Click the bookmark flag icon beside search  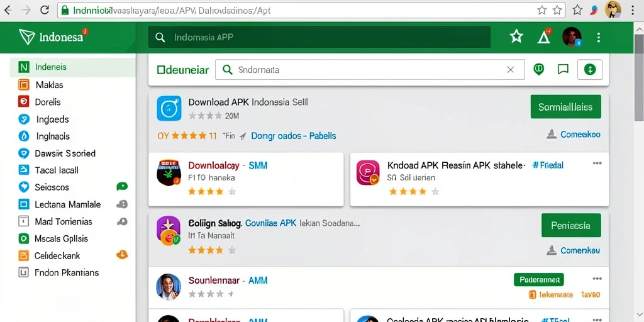point(563,69)
